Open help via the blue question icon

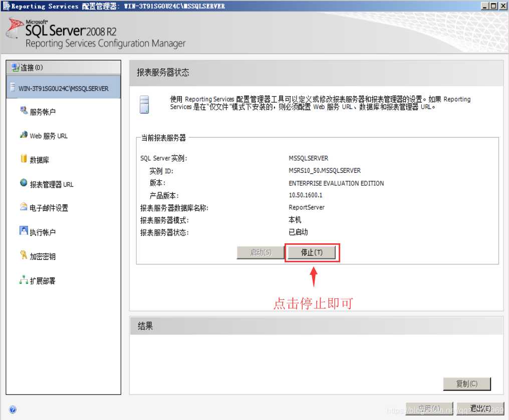13,409
